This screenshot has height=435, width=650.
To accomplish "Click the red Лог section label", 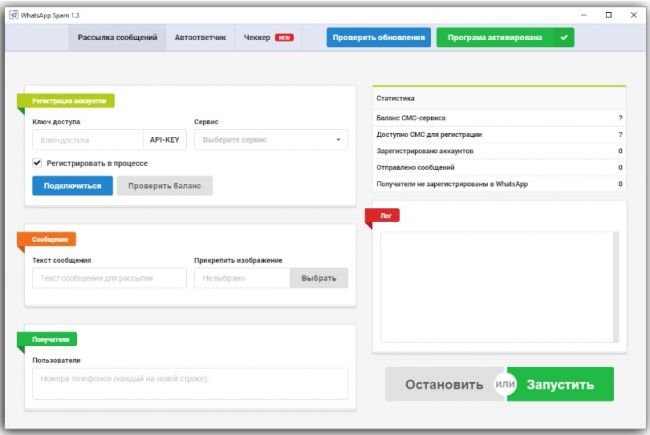I will click(x=382, y=215).
